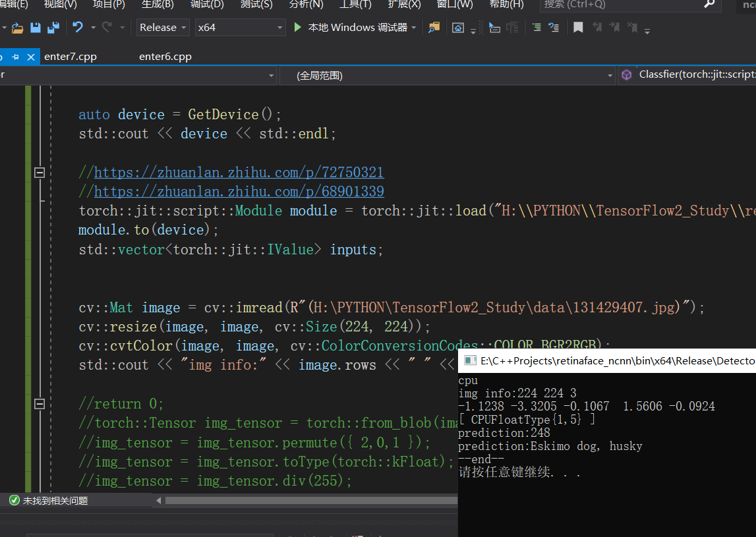Open Find in Files with the magnifier-folder icon
Viewport: 756px width, 537px height.
[x=434, y=27]
